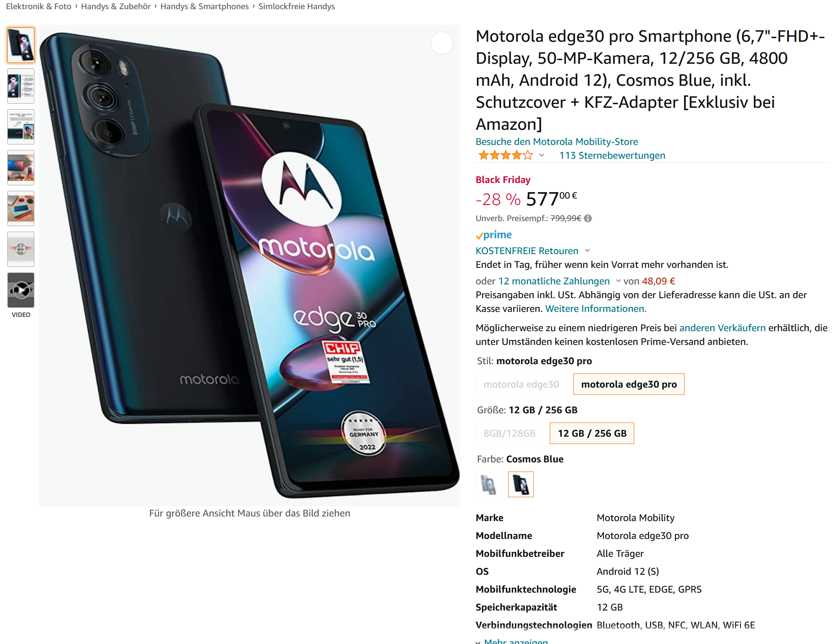The height and width of the screenshot is (644, 840).
Task: Choose the motorola edge30 style option
Action: click(x=521, y=384)
